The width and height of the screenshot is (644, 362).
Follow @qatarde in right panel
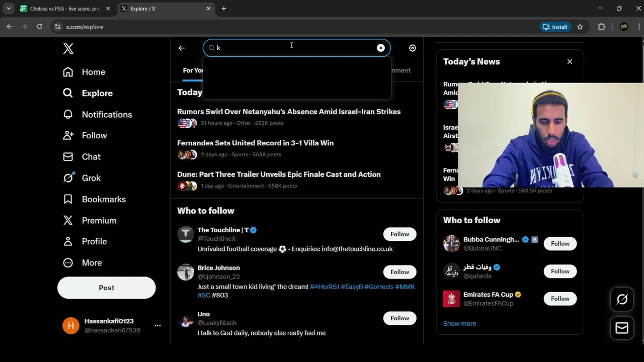click(560, 271)
